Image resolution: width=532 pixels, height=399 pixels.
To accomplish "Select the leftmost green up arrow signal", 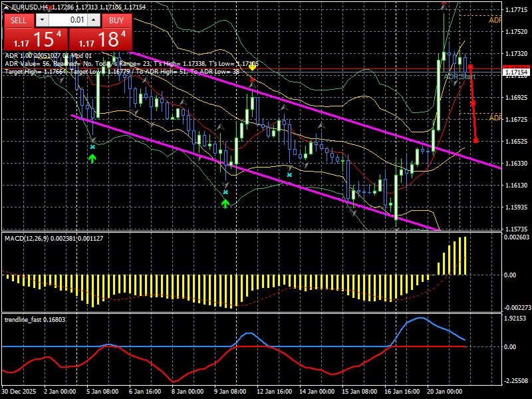I will click(92, 158).
